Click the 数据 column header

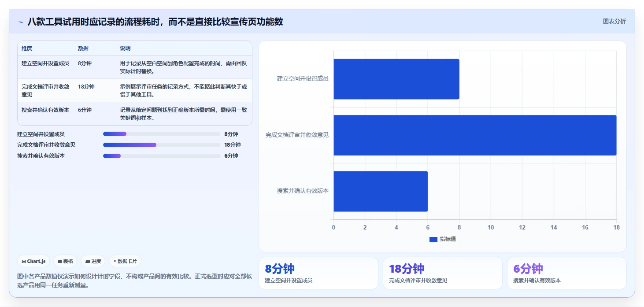83,48
